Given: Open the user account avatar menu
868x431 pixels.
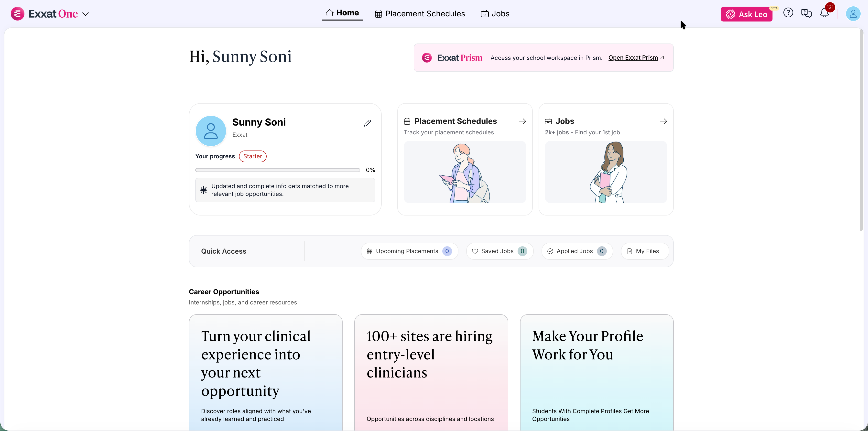Looking at the screenshot, I should pos(853,14).
